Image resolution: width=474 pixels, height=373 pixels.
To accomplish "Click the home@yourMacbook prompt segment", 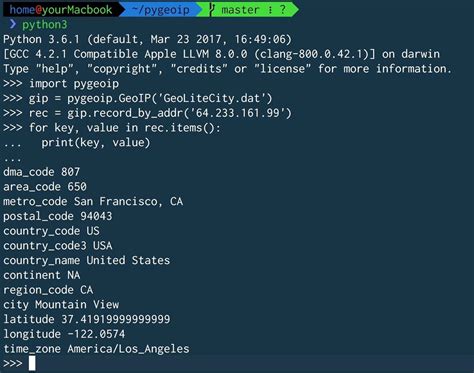I will 61,10.
